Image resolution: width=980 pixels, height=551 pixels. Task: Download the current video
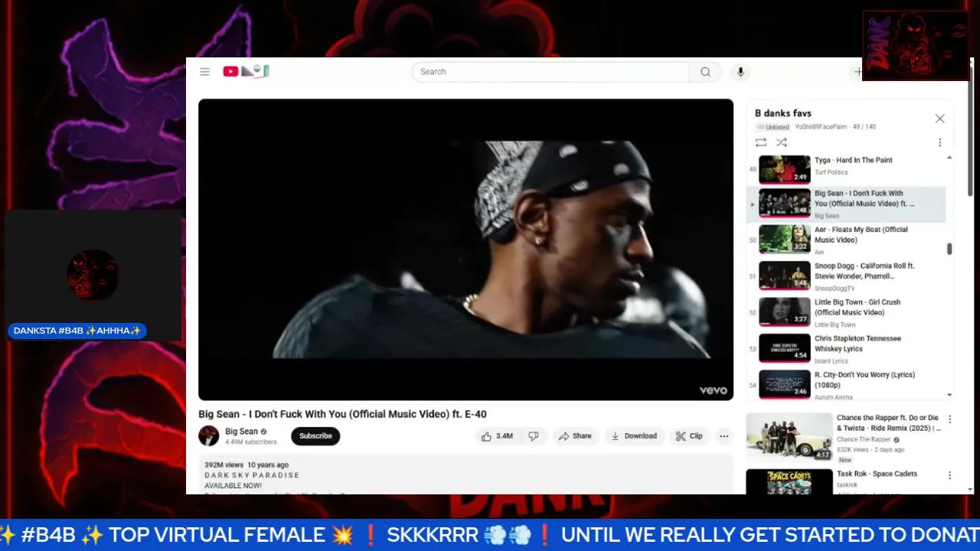pyautogui.click(x=634, y=436)
